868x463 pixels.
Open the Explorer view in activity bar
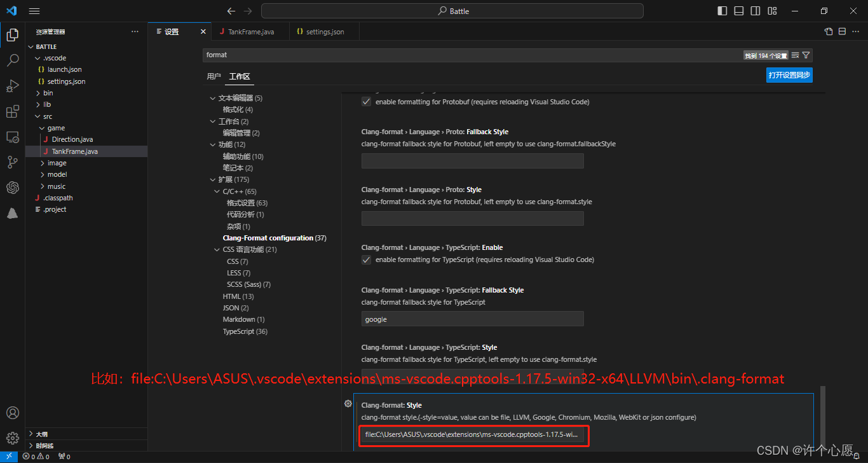[x=13, y=35]
